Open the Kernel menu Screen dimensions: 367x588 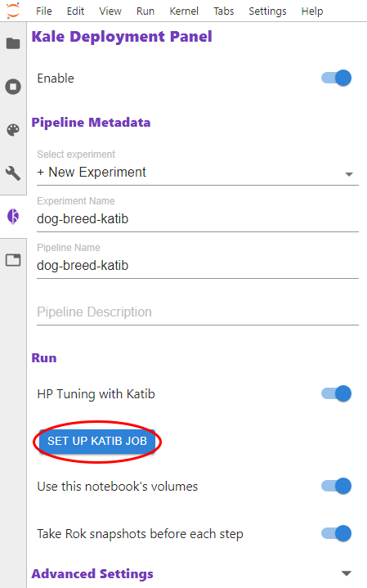point(184,11)
